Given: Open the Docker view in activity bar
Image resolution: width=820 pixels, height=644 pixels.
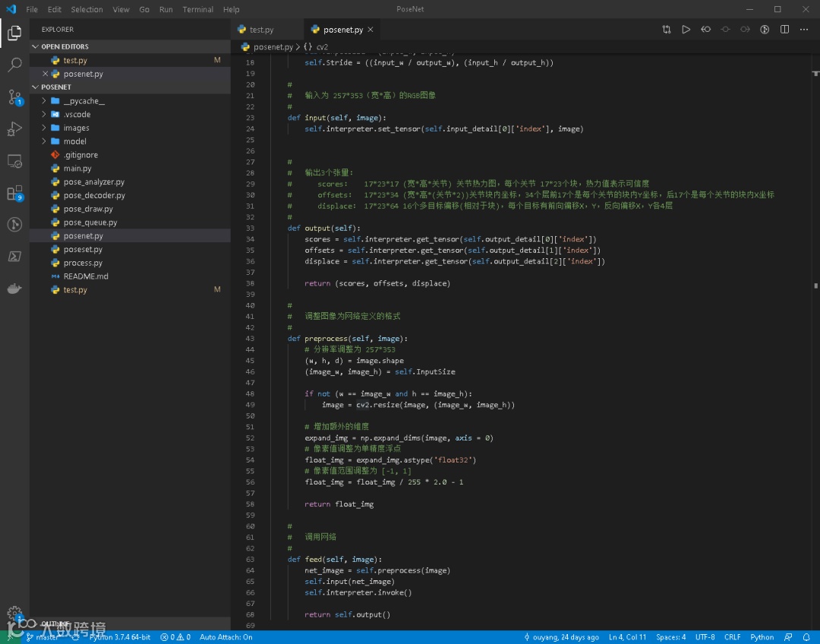Looking at the screenshot, I should [x=14, y=289].
